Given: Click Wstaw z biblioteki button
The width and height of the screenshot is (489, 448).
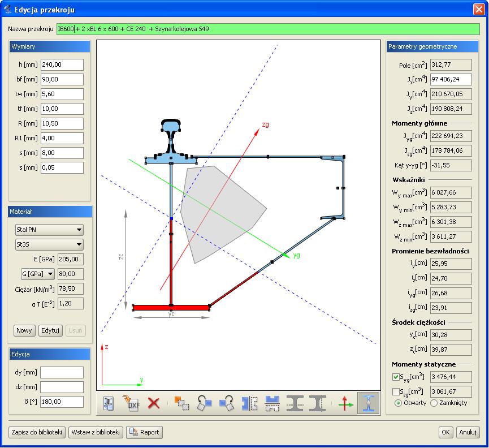Looking at the screenshot, I should [x=96, y=432].
